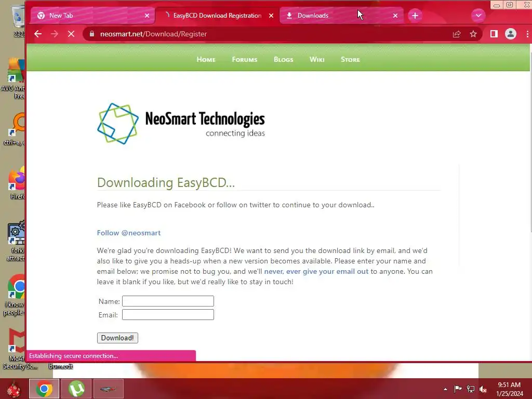The width and height of the screenshot is (532, 399).
Task: Switch to the Downloads tab
Action: [342, 16]
